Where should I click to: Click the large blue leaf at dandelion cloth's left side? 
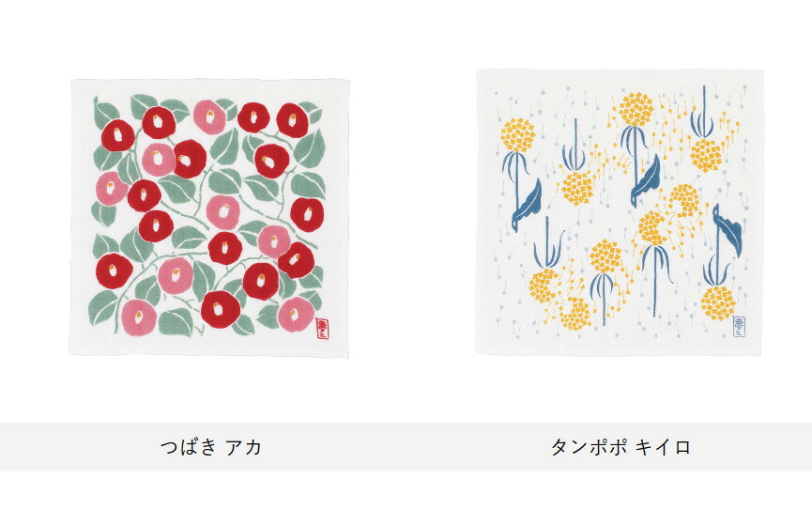pyautogui.click(x=527, y=206)
